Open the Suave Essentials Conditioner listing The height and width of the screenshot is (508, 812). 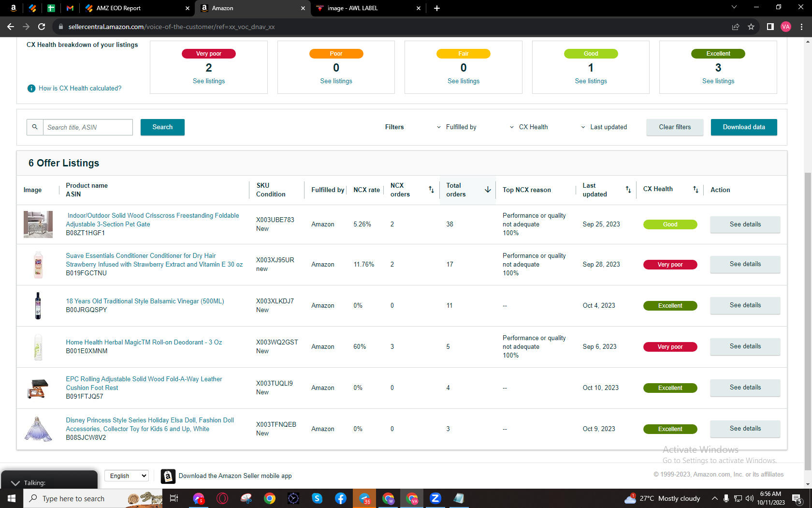pos(154,260)
